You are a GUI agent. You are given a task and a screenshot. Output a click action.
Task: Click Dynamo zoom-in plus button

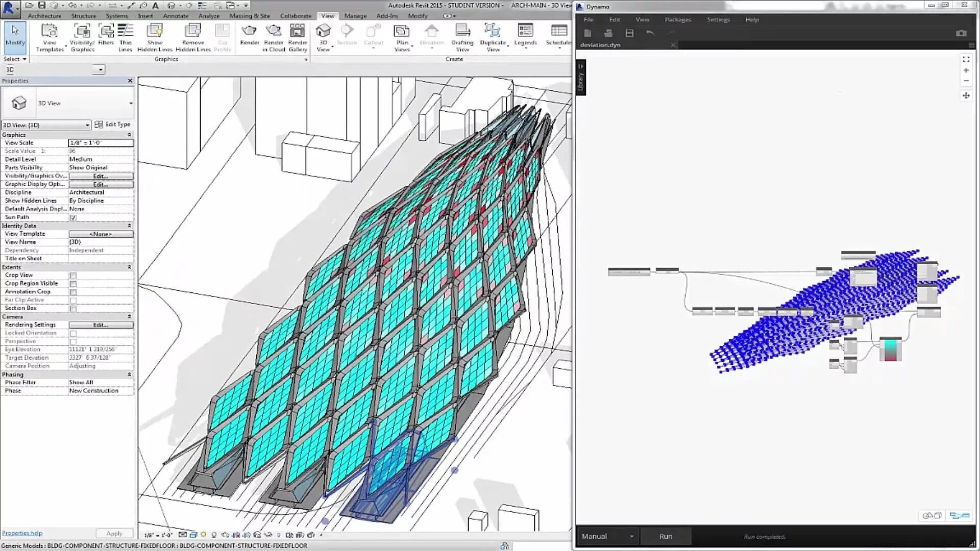pyautogui.click(x=966, y=70)
